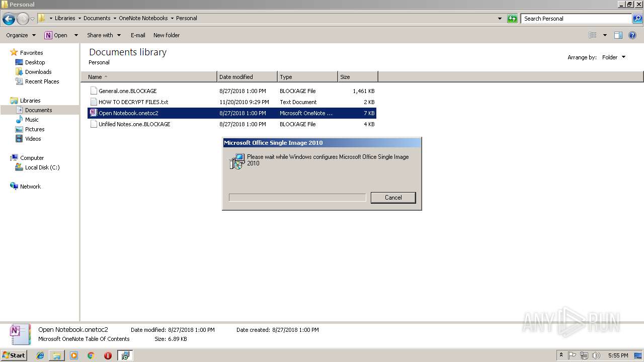Open the Arrange by Folder dropdown
The image size is (644, 362).
(x=614, y=57)
